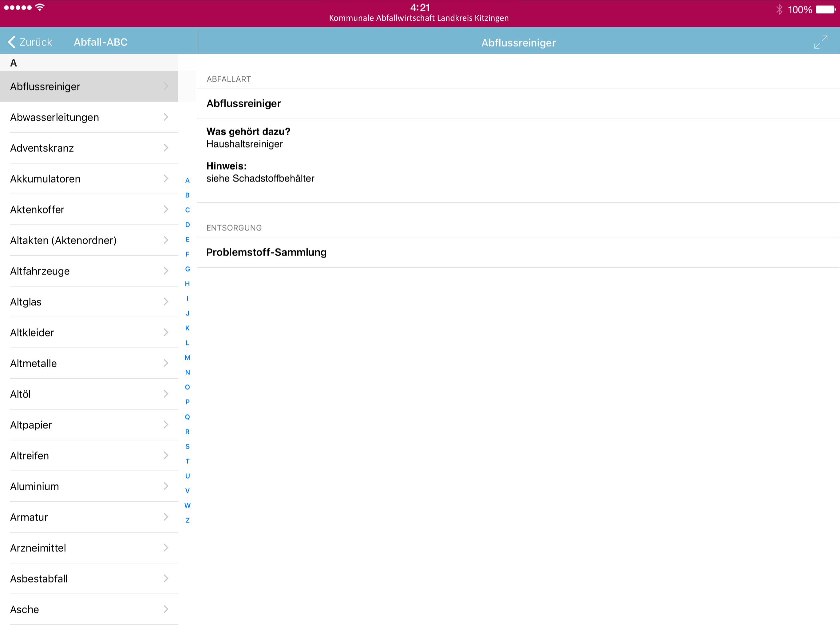Select the Asbestabfall entry
Image resolution: width=840 pixels, height=630 pixels.
(89, 579)
